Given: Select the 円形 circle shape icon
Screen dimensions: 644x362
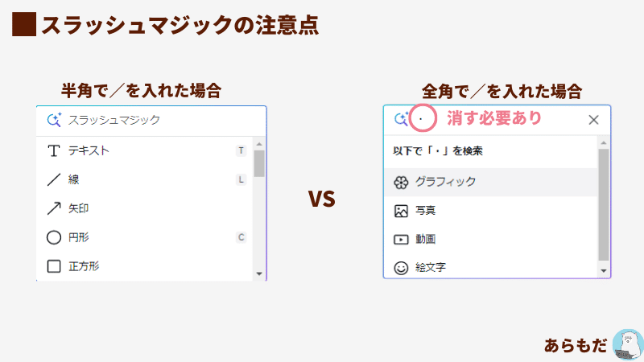Looking at the screenshot, I should coord(54,237).
